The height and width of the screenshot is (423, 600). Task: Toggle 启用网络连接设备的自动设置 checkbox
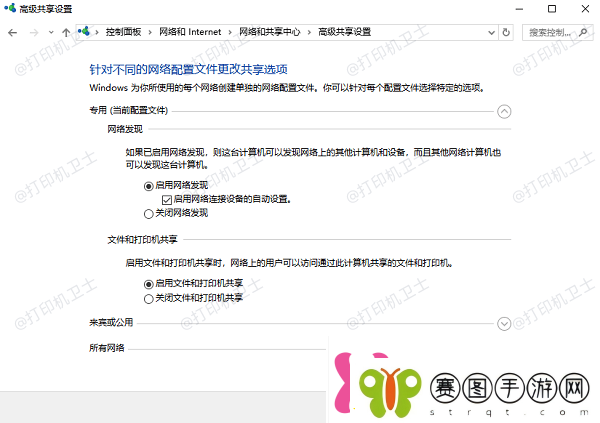click(x=166, y=200)
